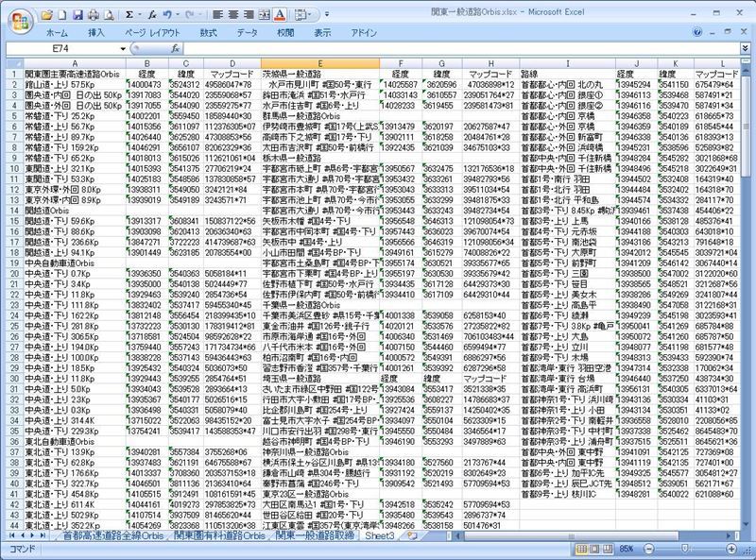This screenshot has width=756, height=560.
Task: Click the Open folder icon
Action: pyautogui.click(x=47, y=15)
